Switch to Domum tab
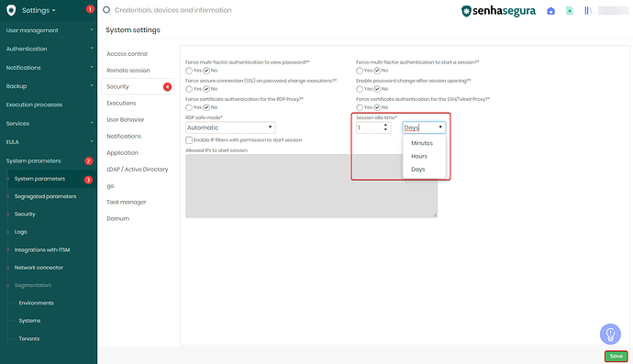This screenshot has height=364, width=633. (117, 219)
